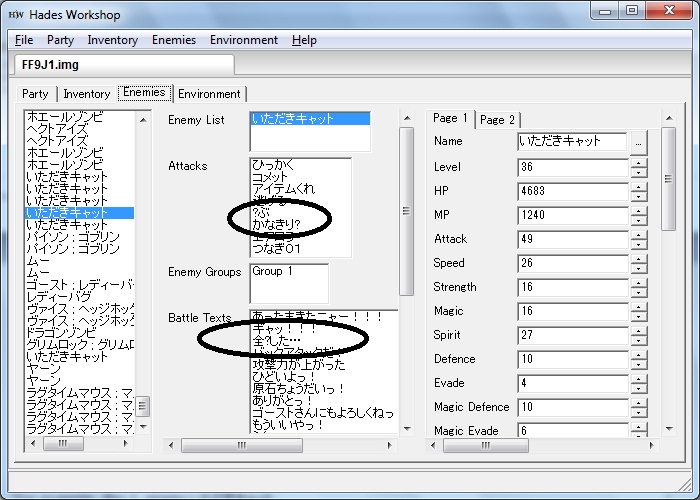The width and height of the screenshot is (700, 500).
Task: Switch to the Party panel tab
Action: (x=35, y=94)
